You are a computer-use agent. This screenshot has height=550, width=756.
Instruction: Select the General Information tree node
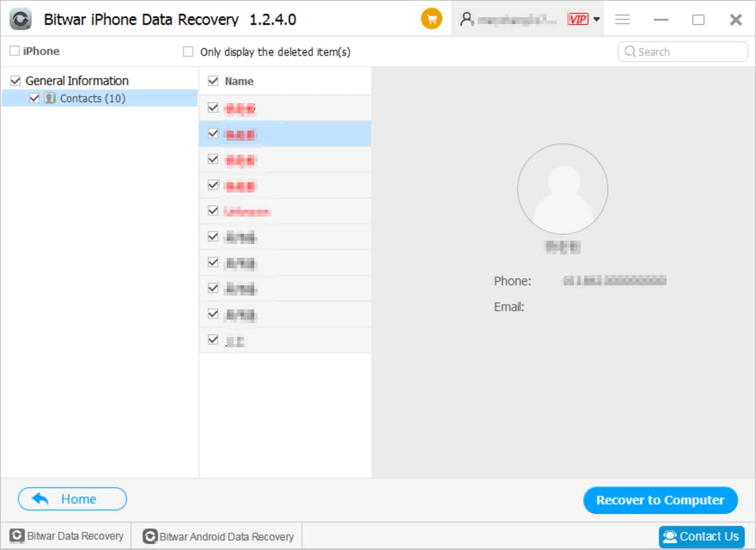tap(77, 81)
